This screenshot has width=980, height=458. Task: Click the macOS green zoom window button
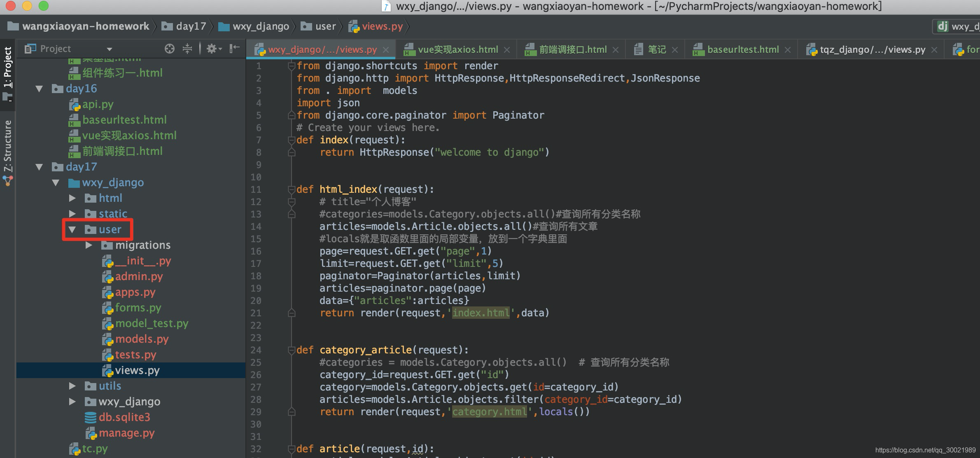pos(43,6)
